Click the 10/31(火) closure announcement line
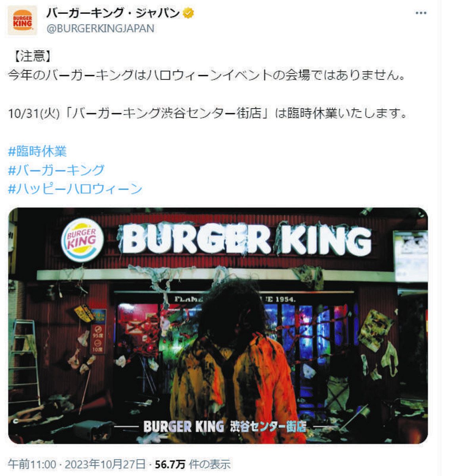Viewport: 451px width, 476px height. pyautogui.click(x=208, y=113)
